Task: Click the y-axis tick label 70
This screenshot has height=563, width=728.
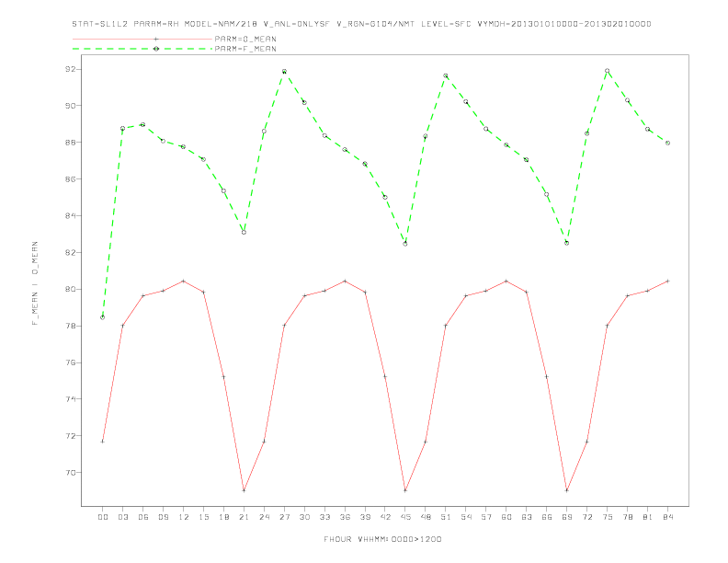Action: (x=70, y=473)
